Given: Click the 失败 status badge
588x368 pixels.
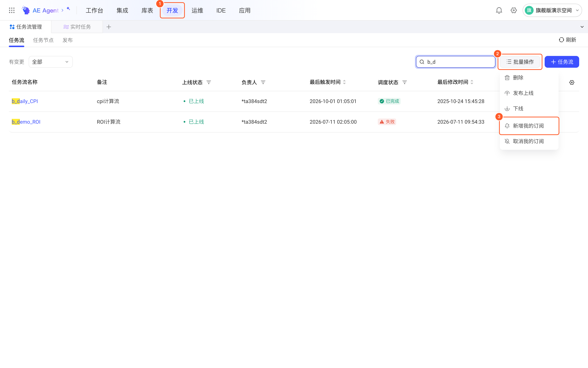Looking at the screenshot, I should [x=387, y=122].
